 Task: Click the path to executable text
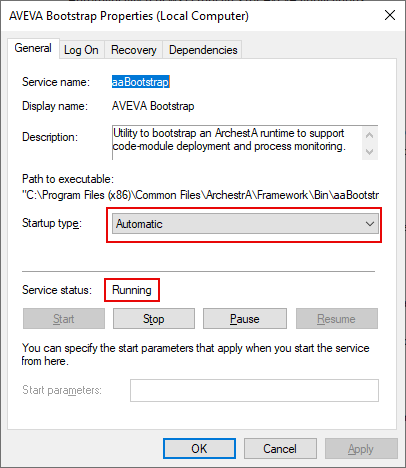point(200,195)
